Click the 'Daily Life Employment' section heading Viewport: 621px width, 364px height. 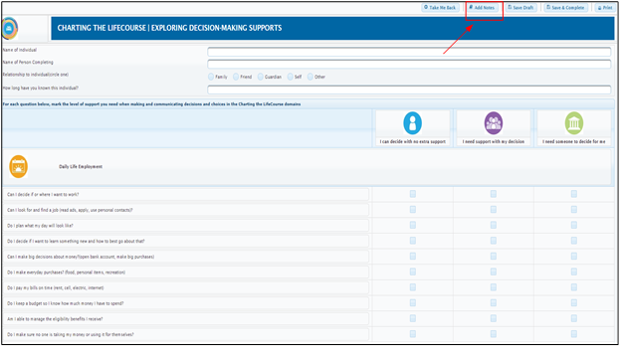pos(81,166)
